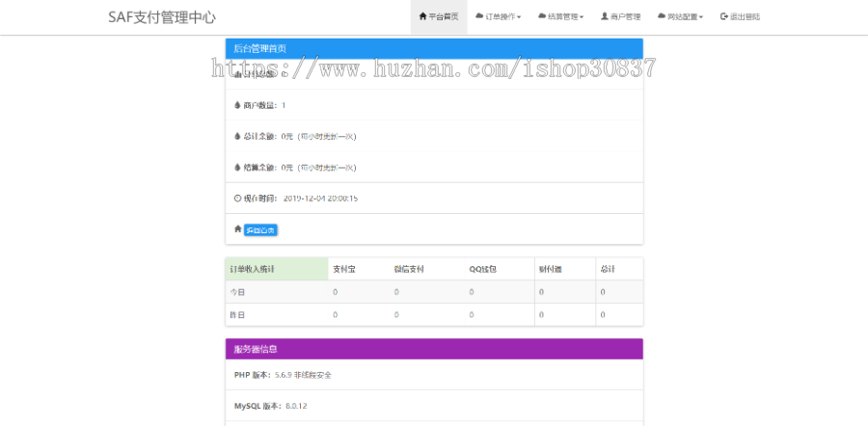Screen dimensions: 868x426
Task: Click the 商户数量 value 1
Action: tap(284, 105)
